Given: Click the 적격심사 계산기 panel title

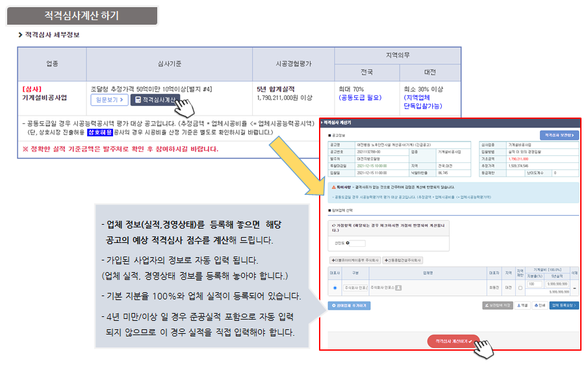Looking at the screenshot, I should pos(337,123).
